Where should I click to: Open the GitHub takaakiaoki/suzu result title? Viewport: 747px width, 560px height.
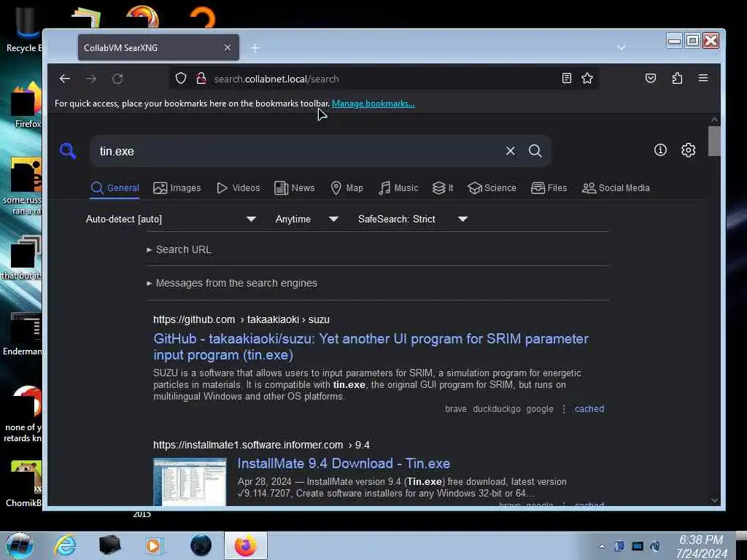click(371, 346)
